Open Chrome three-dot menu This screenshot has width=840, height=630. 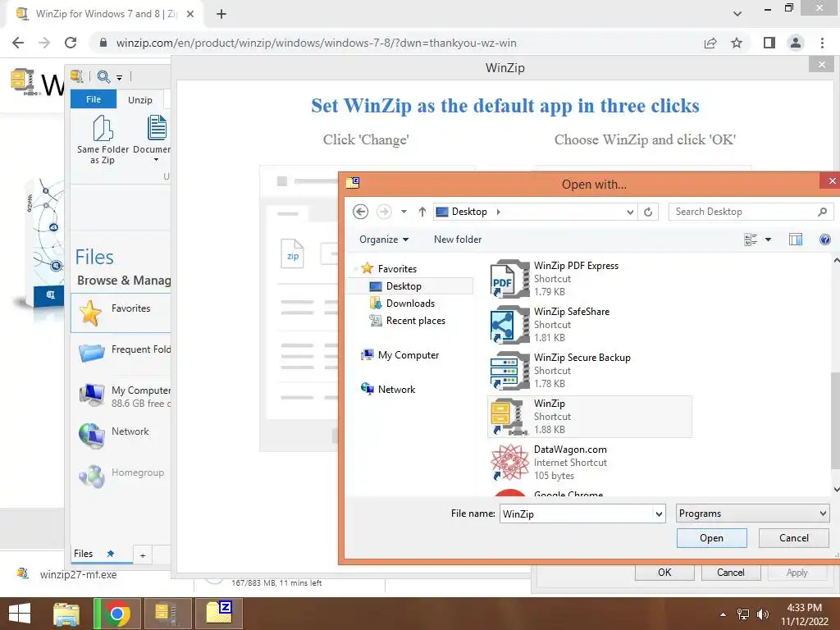(x=822, y=43)
